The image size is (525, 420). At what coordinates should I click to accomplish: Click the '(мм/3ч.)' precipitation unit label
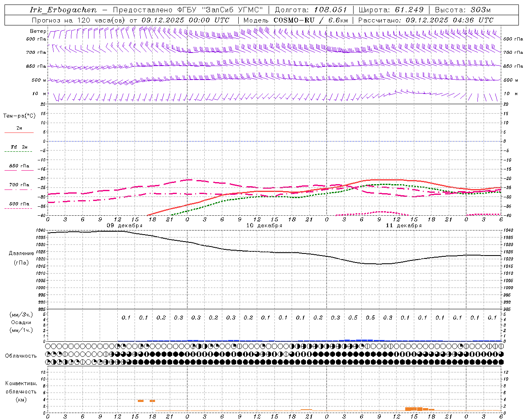click(x=21, y=315)
